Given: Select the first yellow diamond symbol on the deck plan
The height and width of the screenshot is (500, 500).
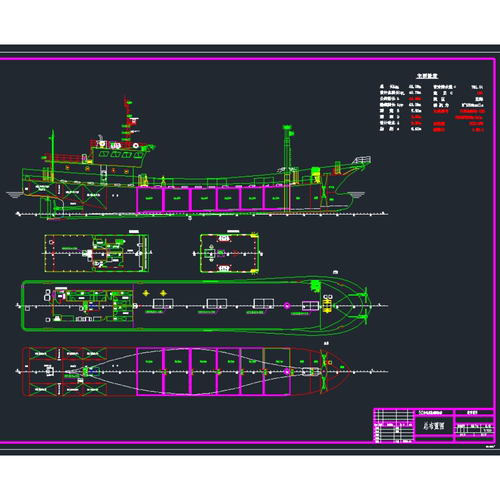Looking at the screenshot, I should tap(146, 293).
